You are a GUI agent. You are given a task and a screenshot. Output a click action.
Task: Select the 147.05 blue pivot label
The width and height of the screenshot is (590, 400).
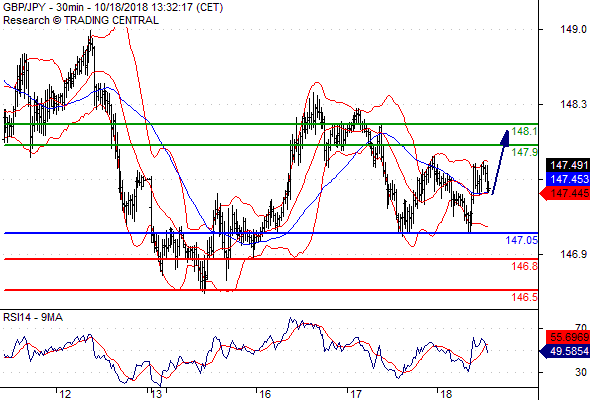point(522,240)
